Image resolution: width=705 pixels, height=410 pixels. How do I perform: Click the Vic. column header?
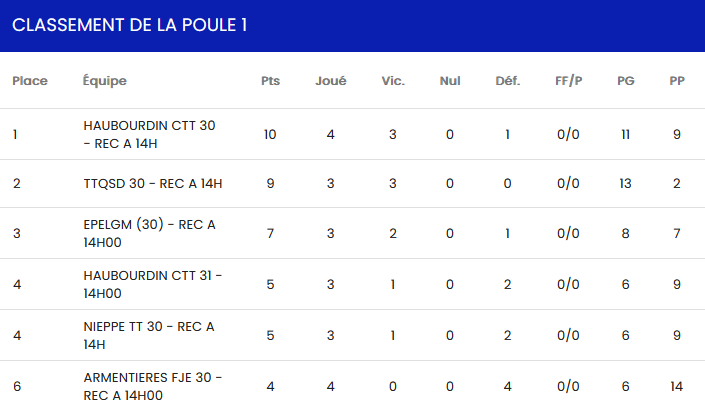[x=393, y=81]
